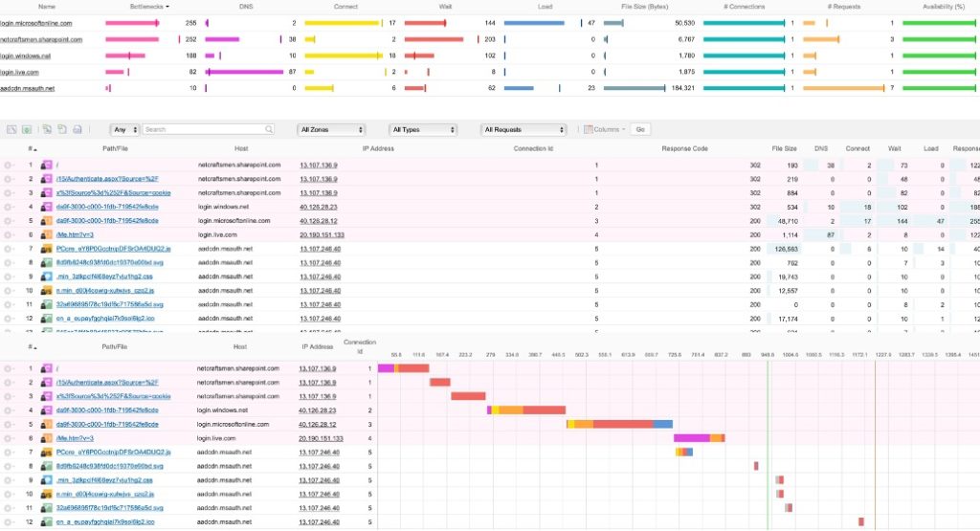Open the All Types filter dropdown
980x531 pixels.
(x=422, y=129)
